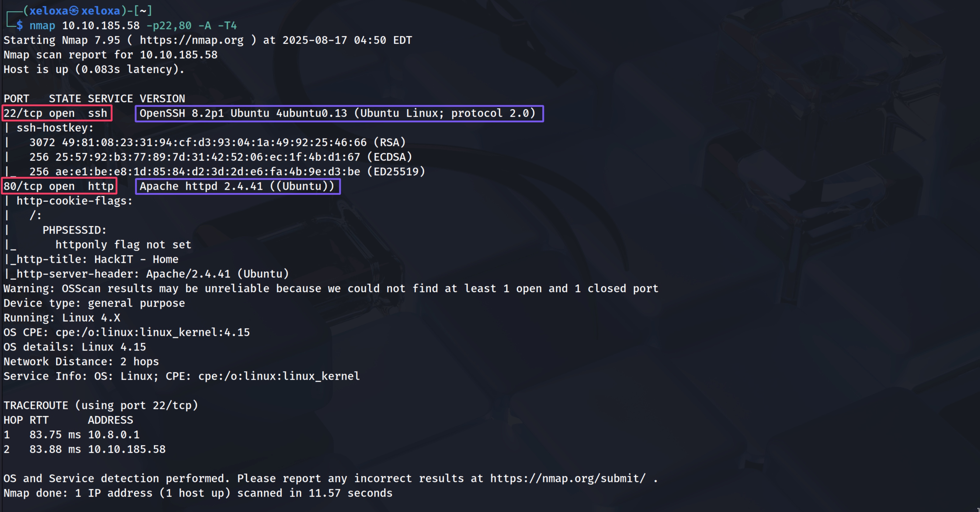This screenshot has width=980, height=512.
Task: Open the https://nmap.org/submit/ link
Action: [x=568, y=478]
